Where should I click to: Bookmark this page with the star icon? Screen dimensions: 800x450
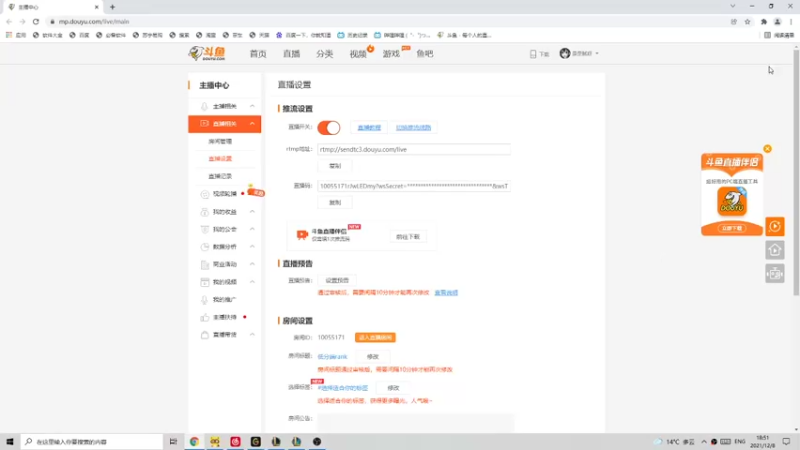(x=747, y=21)
